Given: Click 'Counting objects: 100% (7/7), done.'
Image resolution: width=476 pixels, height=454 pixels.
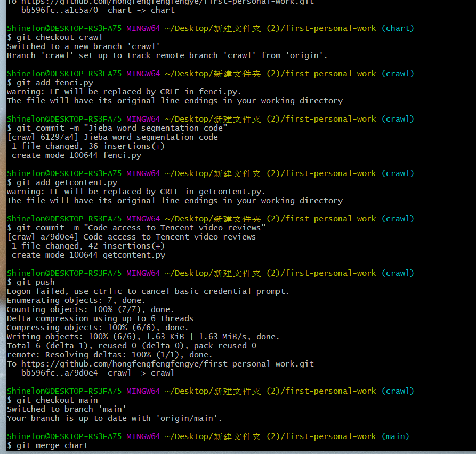Looking at the screenshot, I should click(x=90, y=309).
